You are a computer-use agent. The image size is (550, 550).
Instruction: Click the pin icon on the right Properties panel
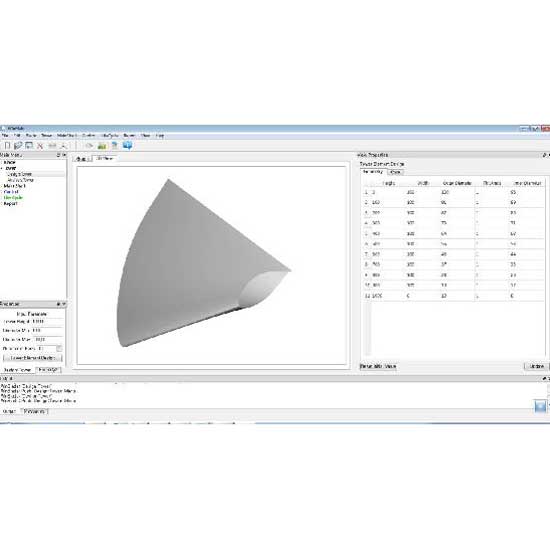[x=544, y=155]
